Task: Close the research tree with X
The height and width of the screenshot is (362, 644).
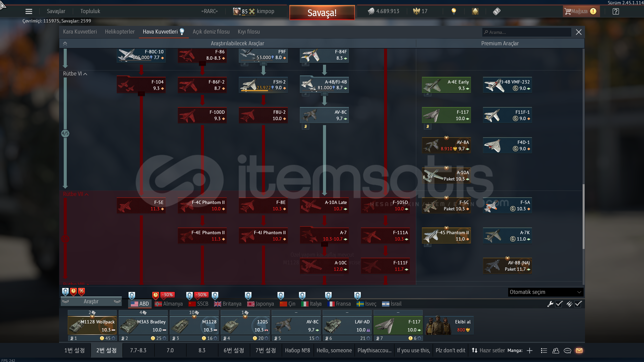Action: point(579,32)
